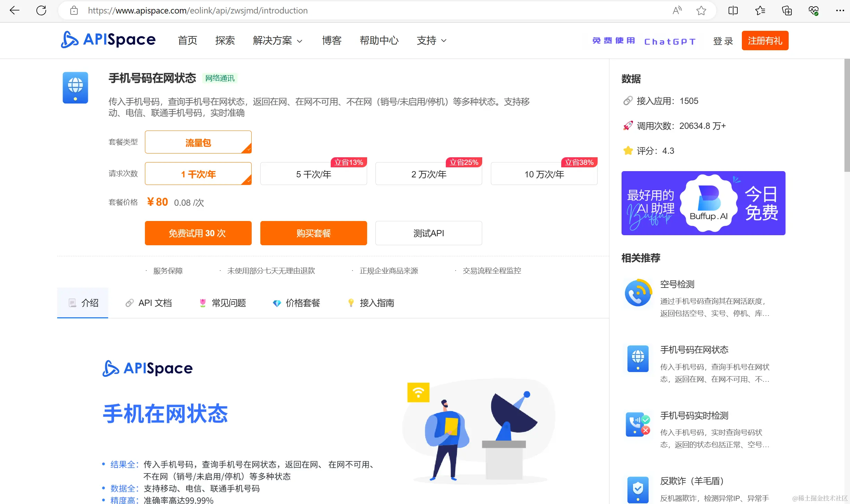This screenshot has width=850, height=504.
Task: Select the 2 万次/年 request option
Action: (x=428, y=174)
